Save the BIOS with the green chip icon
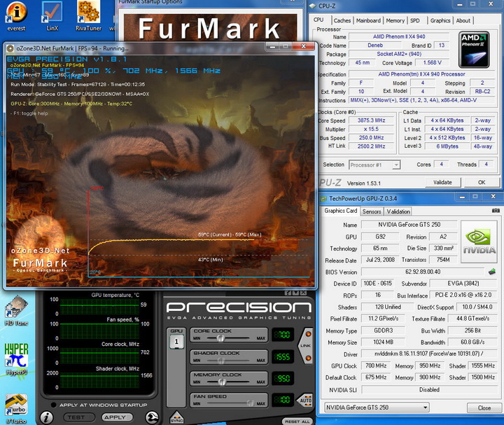Viewport: 504px width, 425px height. (492, 272)
